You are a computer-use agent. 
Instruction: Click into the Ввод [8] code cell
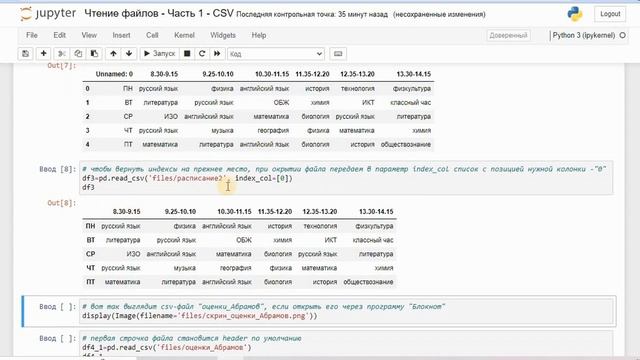tap(346, 178)
